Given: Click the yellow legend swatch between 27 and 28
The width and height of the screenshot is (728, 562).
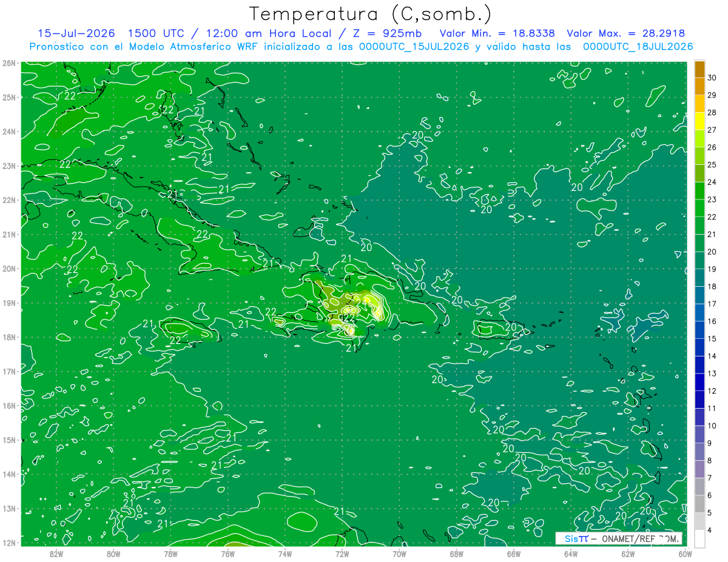Looking at the screenshot, I should 699,121.
